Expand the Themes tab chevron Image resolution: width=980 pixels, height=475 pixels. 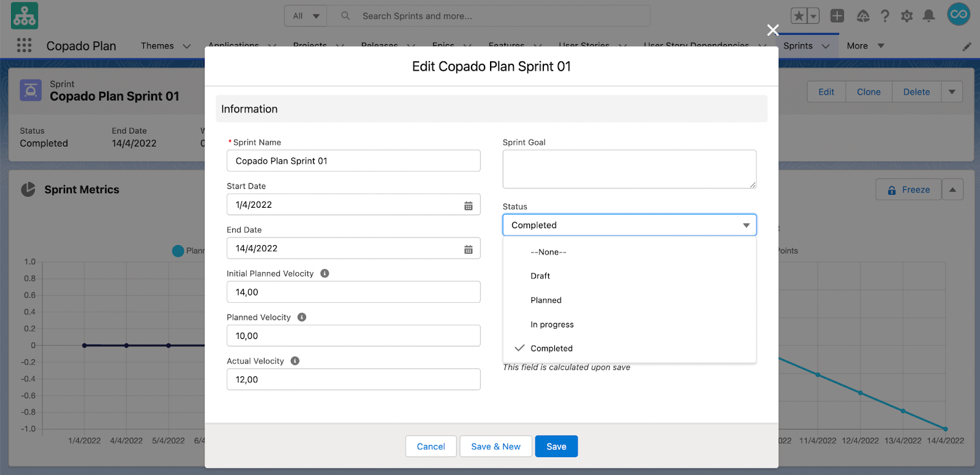(x=187, y=46)
